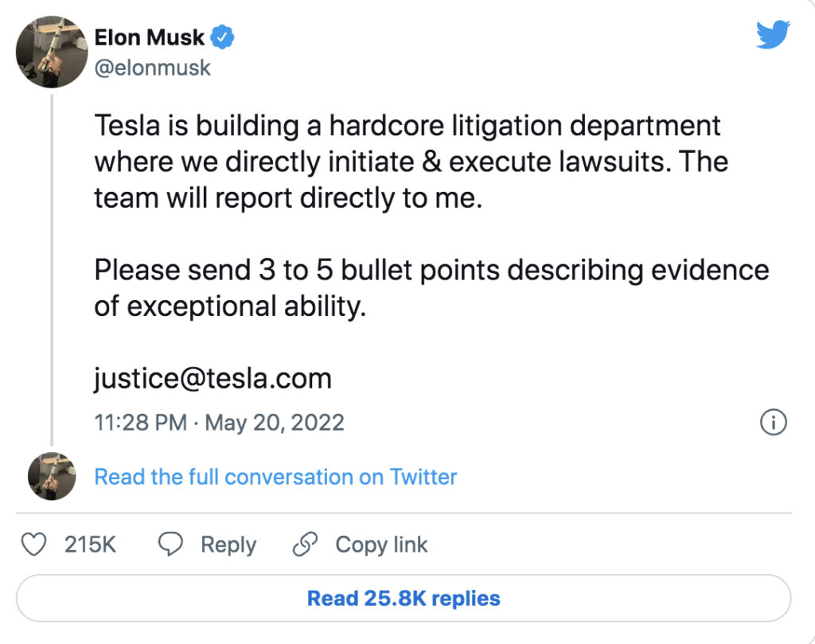Like the tweet with the heart icon
This screenshot has height=644, width=815.
[x=33, y=544]
